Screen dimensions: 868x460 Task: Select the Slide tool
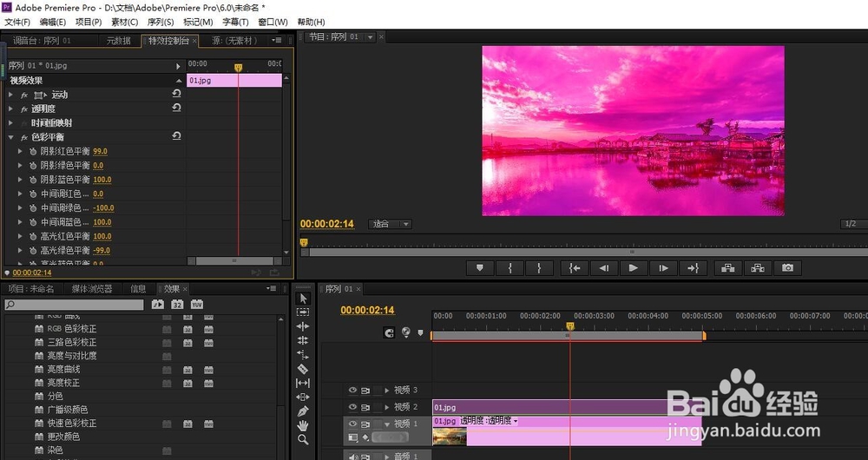303,397
